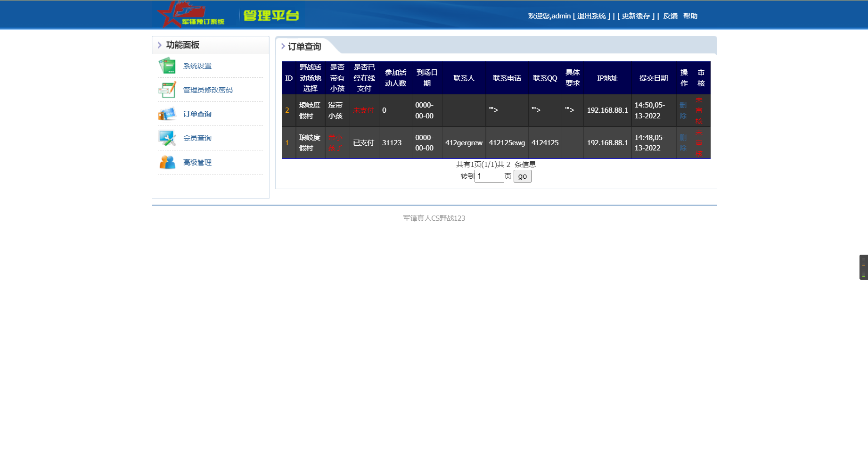Image resolution: width=868 pixels, height=449 pixels.
Task: Click the 会员查询 sidebar icon
Action: (x=167, y=138)
